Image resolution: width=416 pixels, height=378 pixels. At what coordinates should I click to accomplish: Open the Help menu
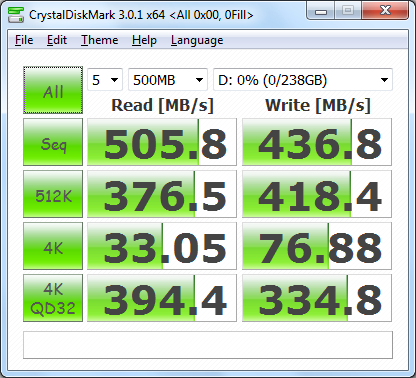(144, 40)
